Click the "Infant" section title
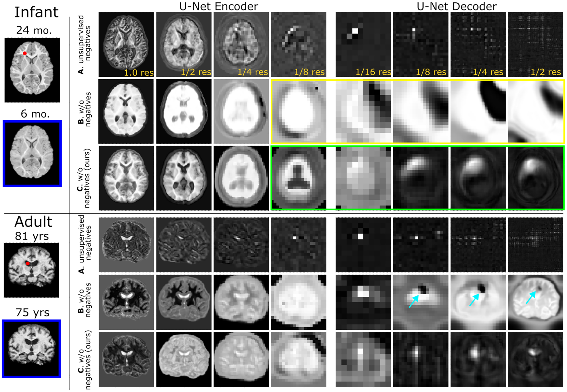 (x=36, y=13)
